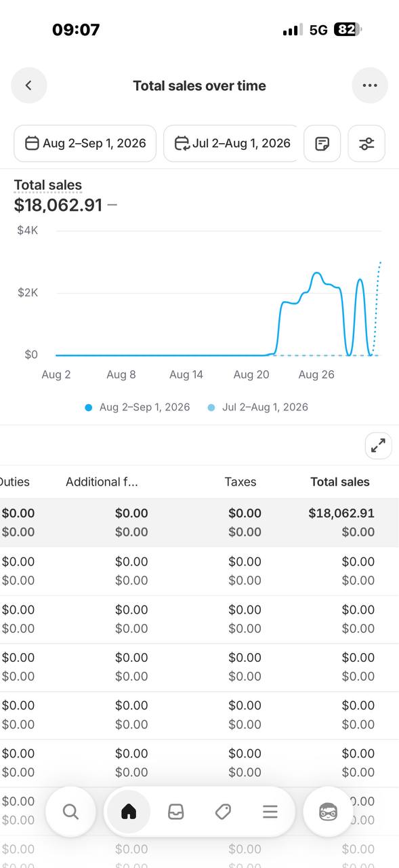Screen dimensions: 399x868
Task: Tap the note annotation icon button
Action: [322, 143]
